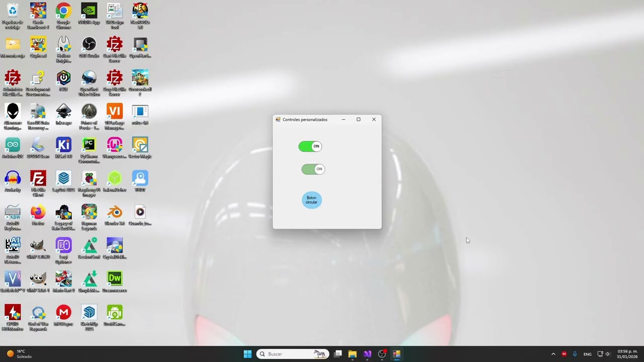Screen dimensions: 644x362
Task: Select the DroidCam desktop shortcut
Action: pyautogui.click(x=115, y=316)
